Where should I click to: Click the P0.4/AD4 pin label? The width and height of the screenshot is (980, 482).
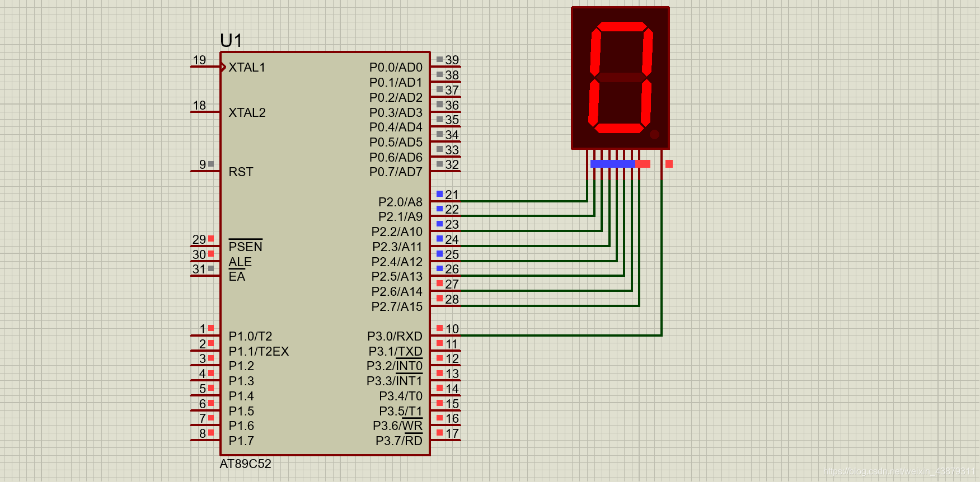(396, 127)
